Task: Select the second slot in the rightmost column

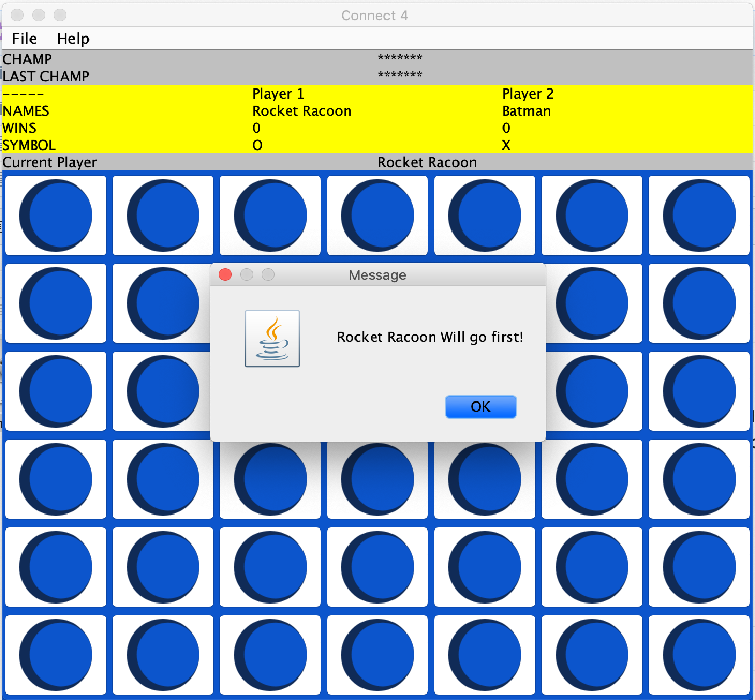Action: [x=699, y=303]
